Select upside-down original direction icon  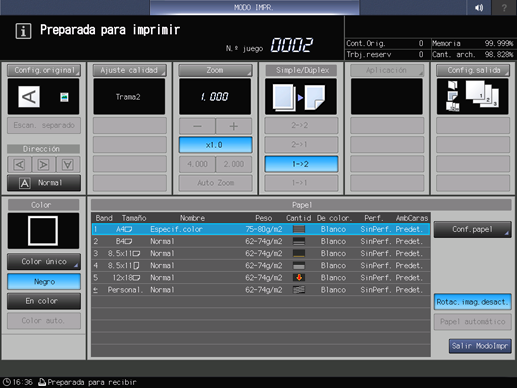pyautogui.click(x=68, y=164)
